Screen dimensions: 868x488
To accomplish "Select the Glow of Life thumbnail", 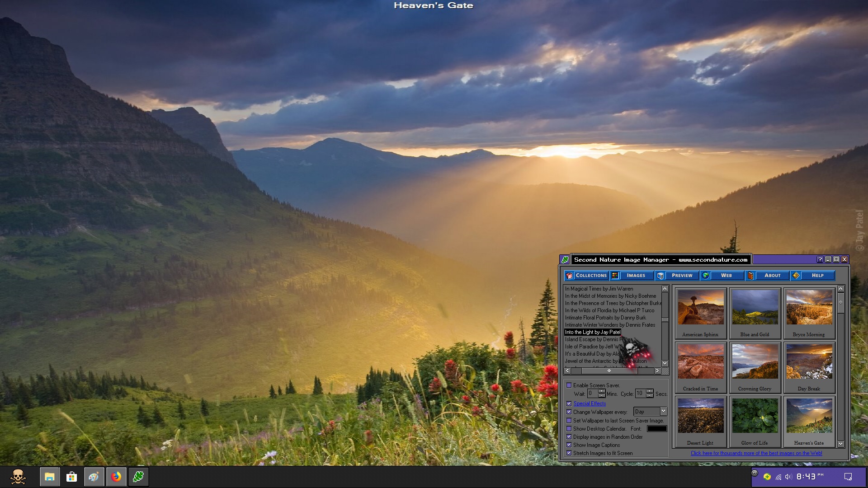I will [x=755, y=422].
